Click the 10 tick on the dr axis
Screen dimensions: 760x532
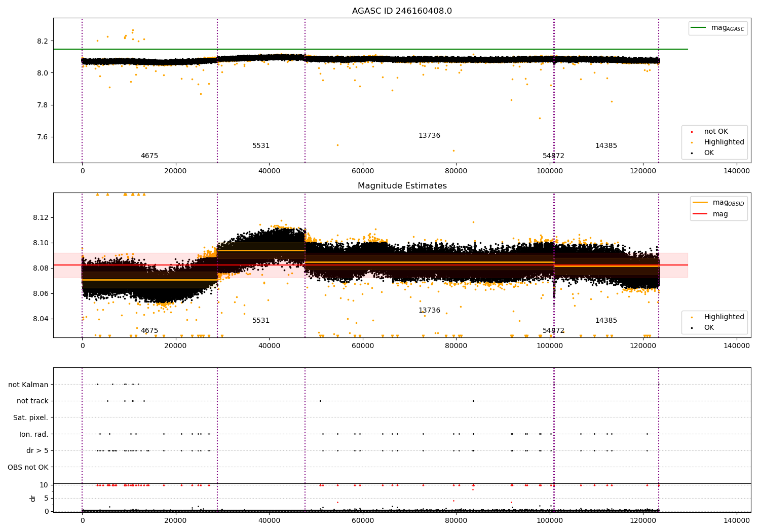pos(44,485)
